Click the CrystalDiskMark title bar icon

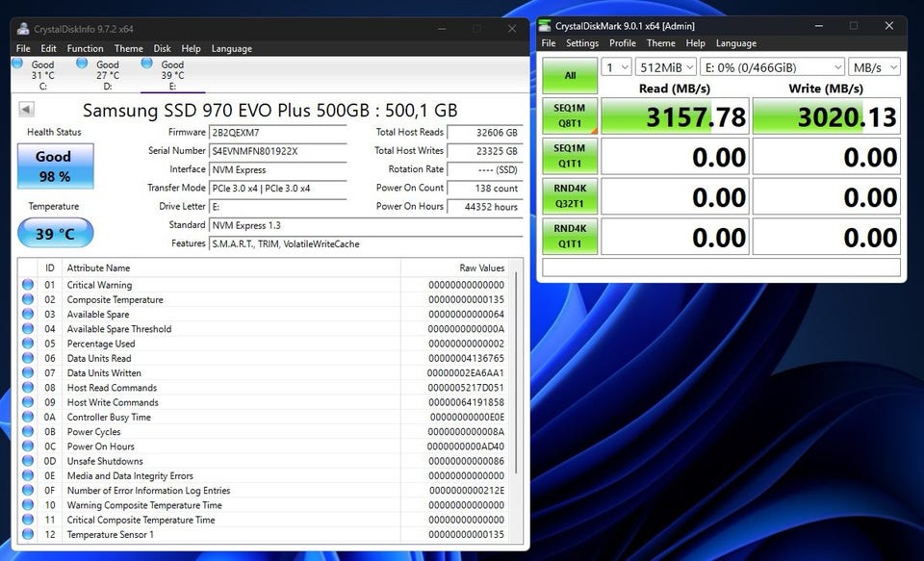(547, 26)
